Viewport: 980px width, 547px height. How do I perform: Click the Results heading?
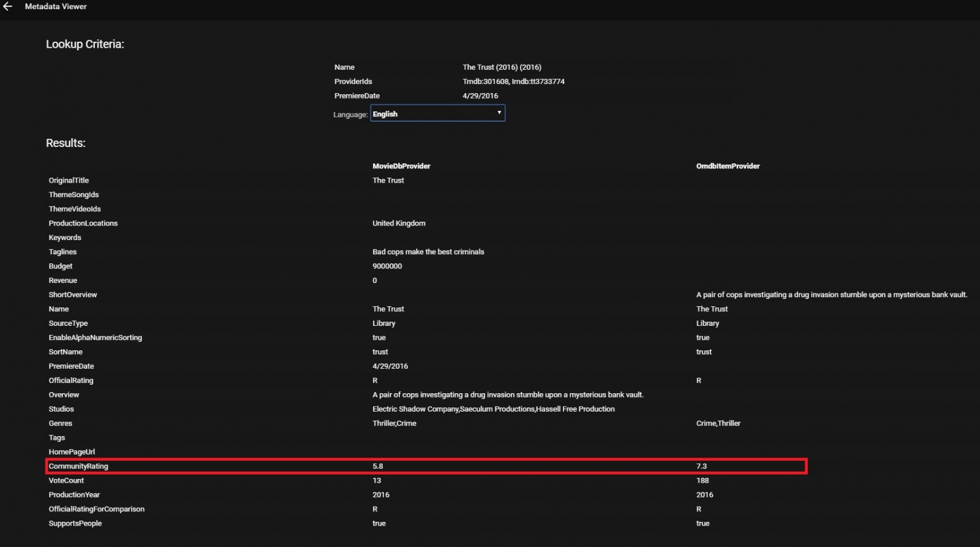(66, 143)
